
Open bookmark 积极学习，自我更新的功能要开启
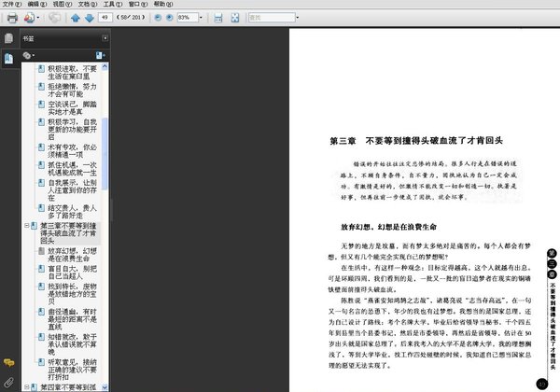pyautogui.click(x=72, y=129)
